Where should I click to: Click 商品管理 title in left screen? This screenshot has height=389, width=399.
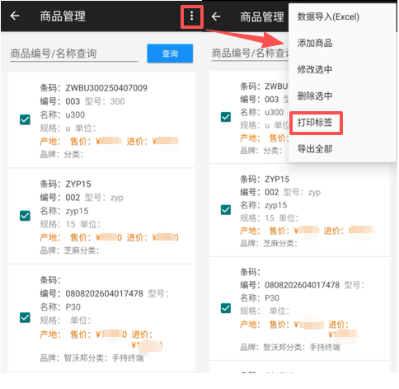(x=63, y=16)
